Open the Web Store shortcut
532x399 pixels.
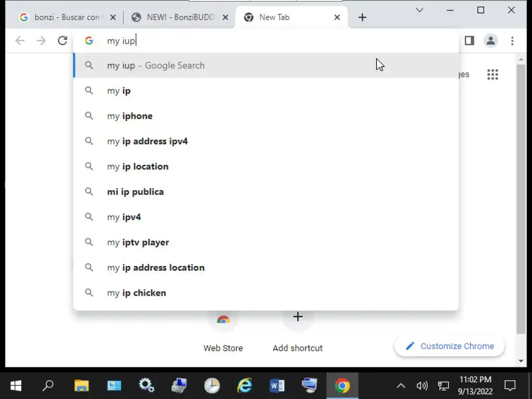point(223,331)
